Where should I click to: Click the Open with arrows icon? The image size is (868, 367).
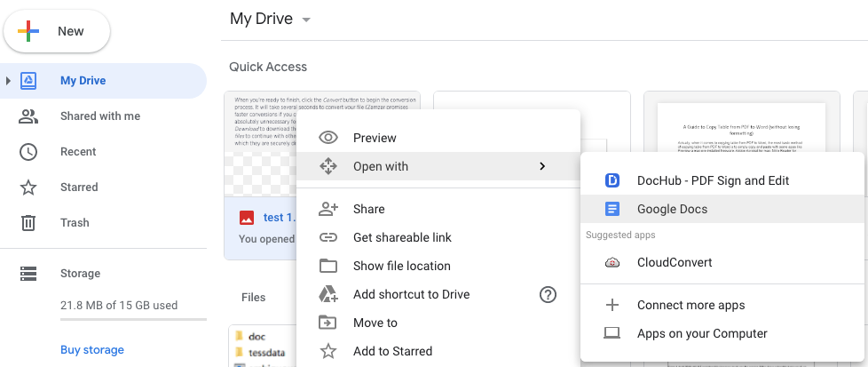328,166
